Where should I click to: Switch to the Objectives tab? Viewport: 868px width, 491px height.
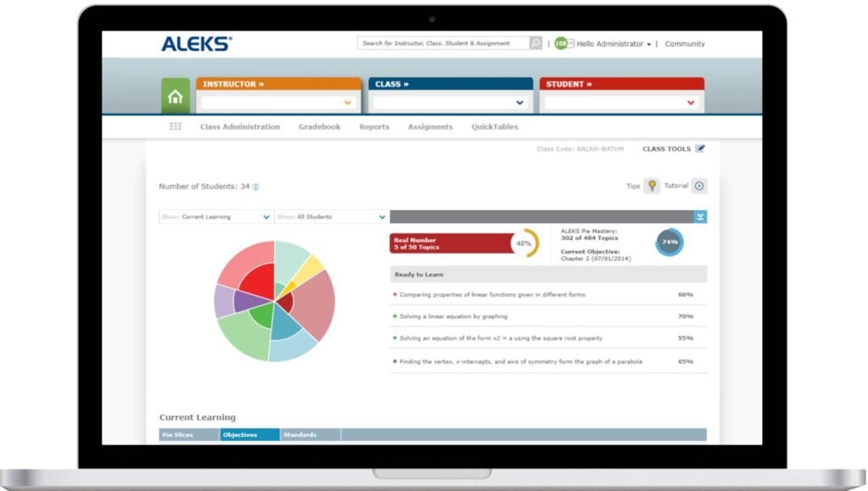250,434
